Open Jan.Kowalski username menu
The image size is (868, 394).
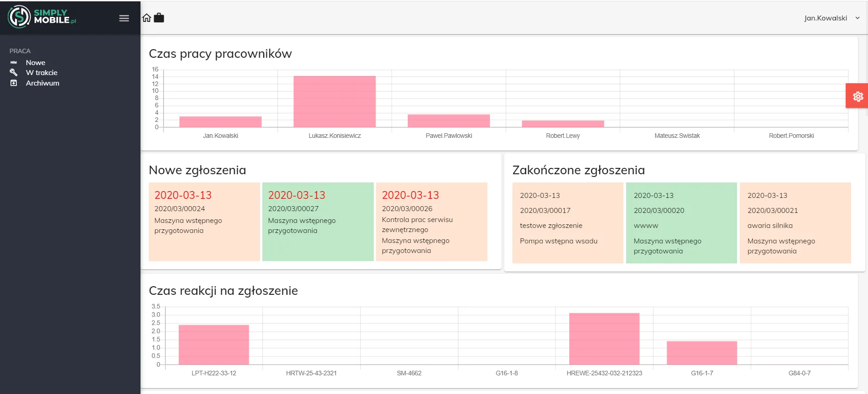pyautogui.click(x=825, y=18)
